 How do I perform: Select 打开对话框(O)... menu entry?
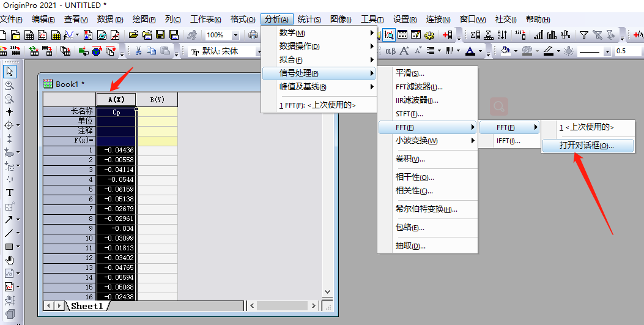587,146
